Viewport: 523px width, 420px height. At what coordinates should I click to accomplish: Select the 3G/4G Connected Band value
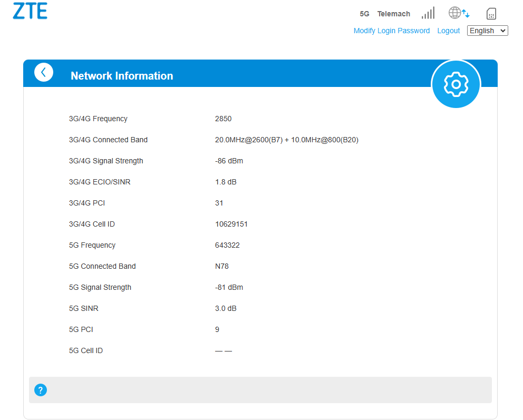click(x=286, y=140)
